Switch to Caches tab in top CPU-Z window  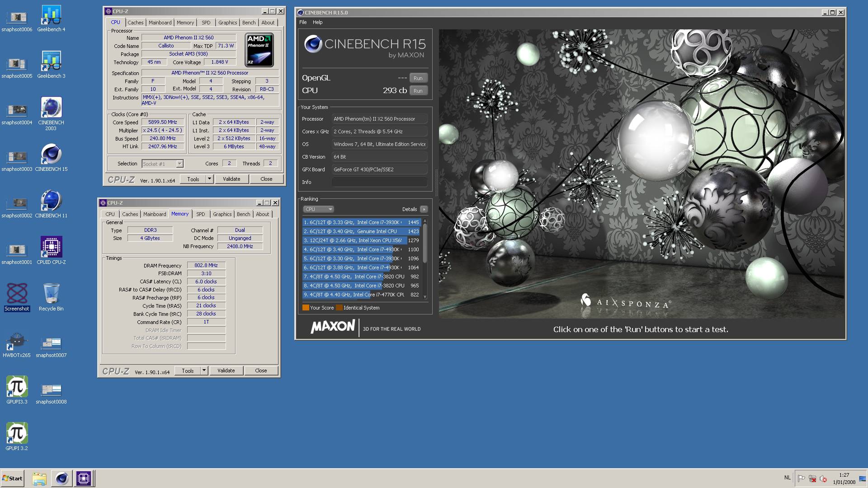[x=135, y=23]
